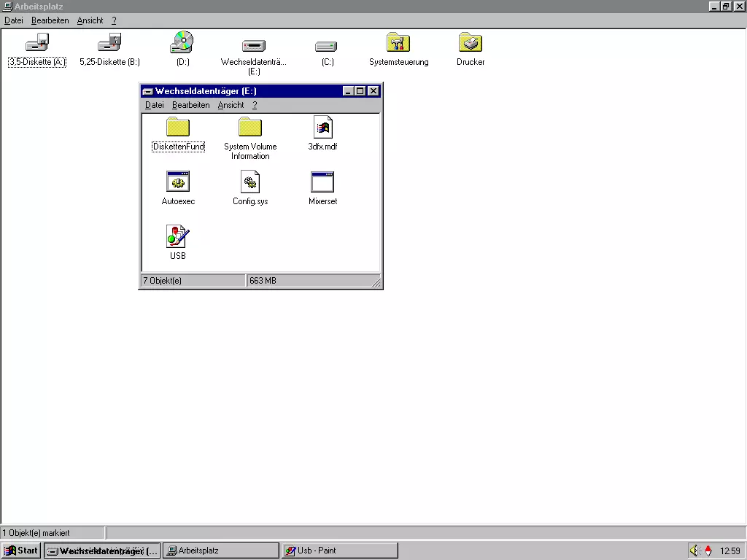Click the Wechseldatenträger (E:) title bar
Image resolution: width=747 pixels, height=560 pixels.
[260, 91]
